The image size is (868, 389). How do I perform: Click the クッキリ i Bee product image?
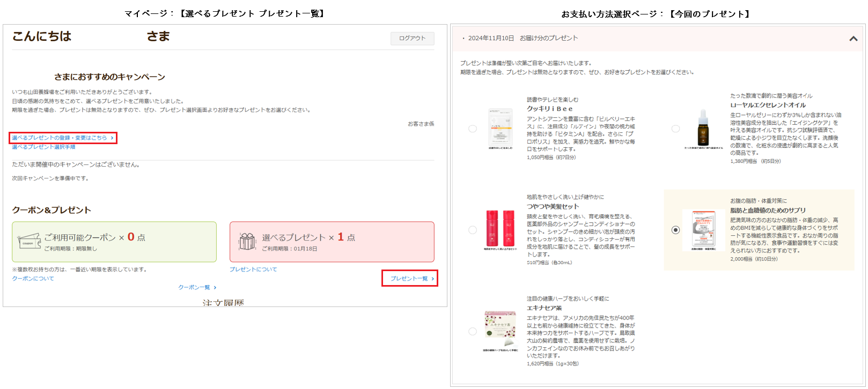click(x=500, y=128)
